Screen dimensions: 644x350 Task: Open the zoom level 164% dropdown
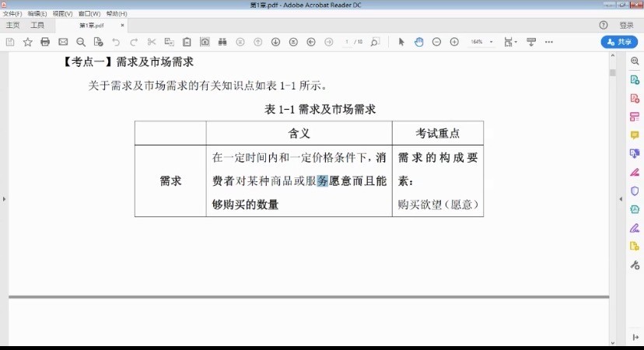tap(481, 42)
